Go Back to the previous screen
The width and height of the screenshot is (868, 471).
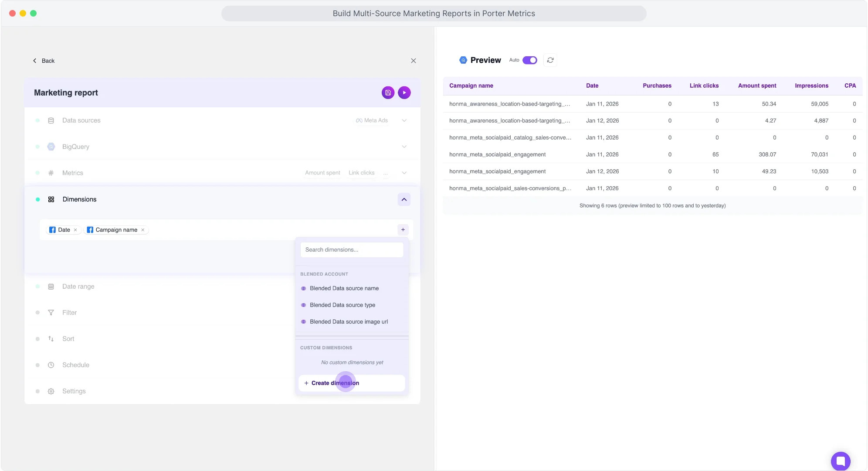[44, 61]
